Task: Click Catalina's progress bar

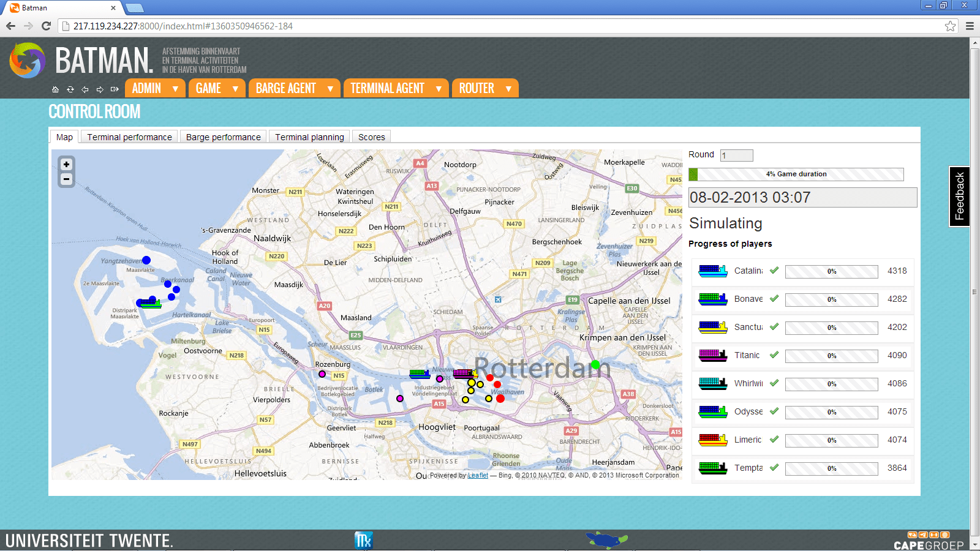Action: point(831,271)
